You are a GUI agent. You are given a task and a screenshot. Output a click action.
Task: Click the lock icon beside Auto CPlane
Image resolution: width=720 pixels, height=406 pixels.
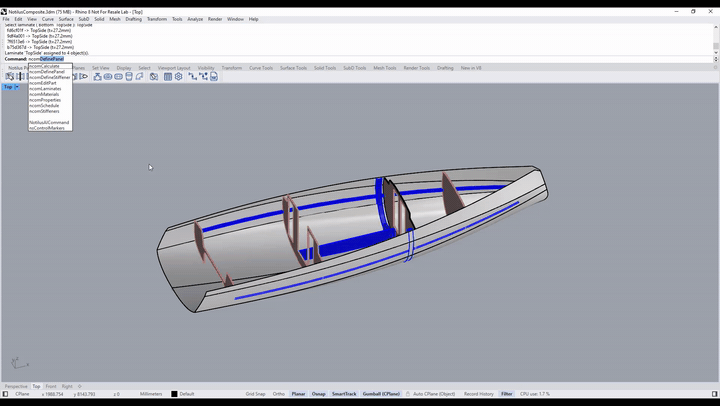408,394
